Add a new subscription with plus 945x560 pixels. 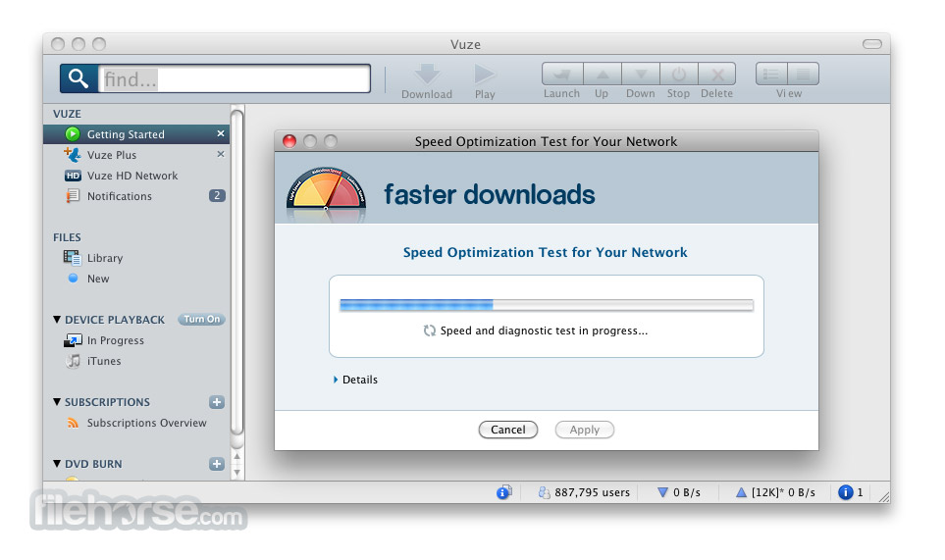point(217,402)
